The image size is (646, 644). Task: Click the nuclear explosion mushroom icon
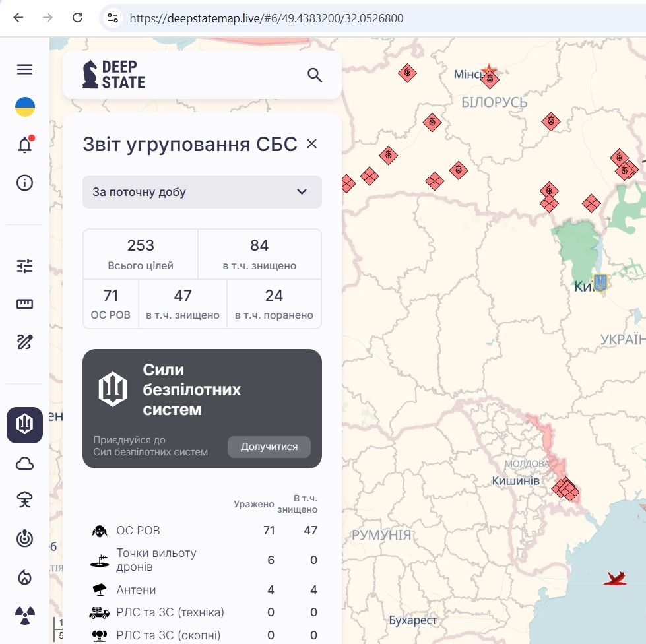click(x=24, y=499)
